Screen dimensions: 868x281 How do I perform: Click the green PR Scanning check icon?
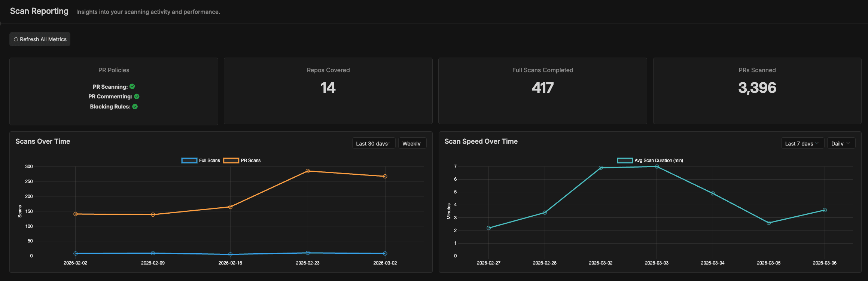point(132,86)
